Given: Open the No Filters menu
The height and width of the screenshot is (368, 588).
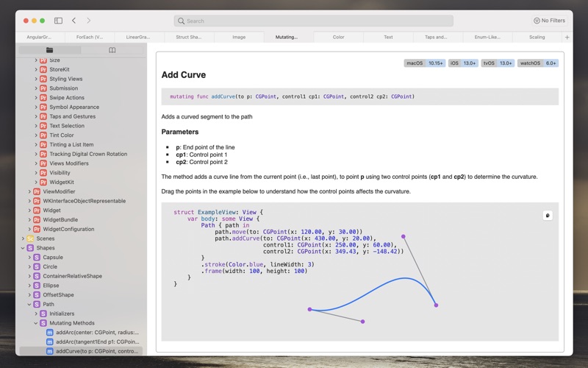Looking at the screenshot, I should 549,21.
